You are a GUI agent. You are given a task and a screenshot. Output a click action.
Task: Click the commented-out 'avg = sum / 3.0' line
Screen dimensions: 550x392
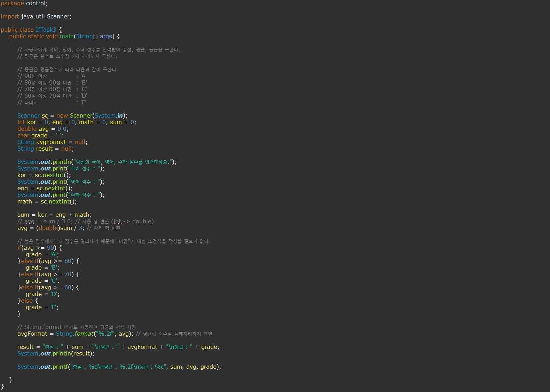click(x=86, y=222)
